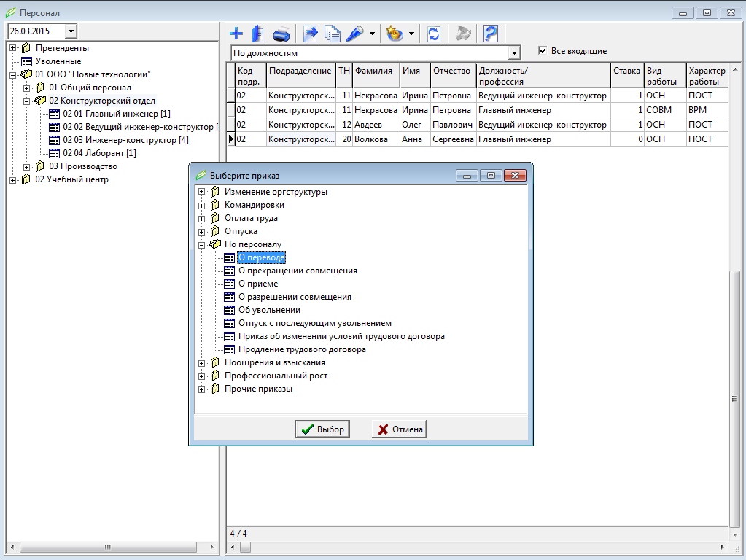
Task: Click the blue refresh arrows icon
Action: (x=434, y=34)
